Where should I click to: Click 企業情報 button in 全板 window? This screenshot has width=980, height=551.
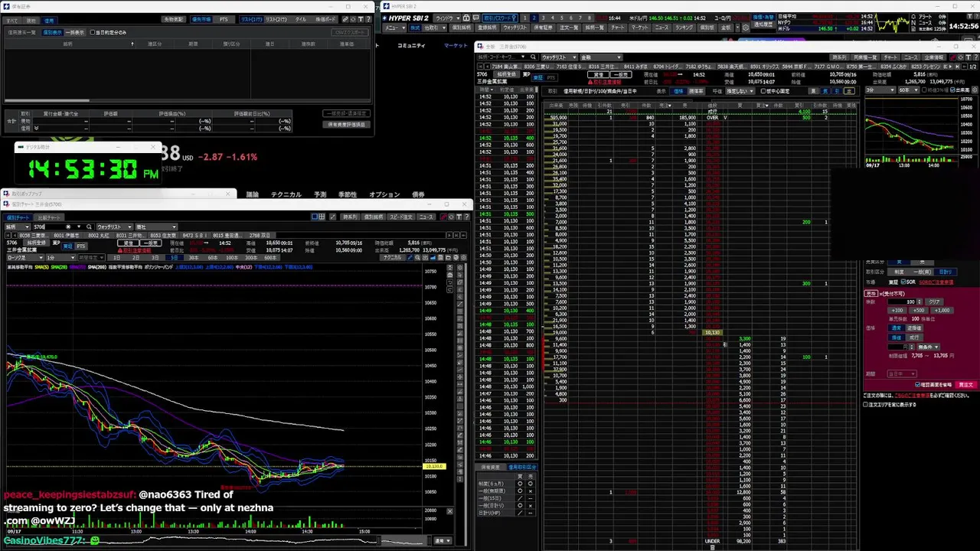[934, 57]
